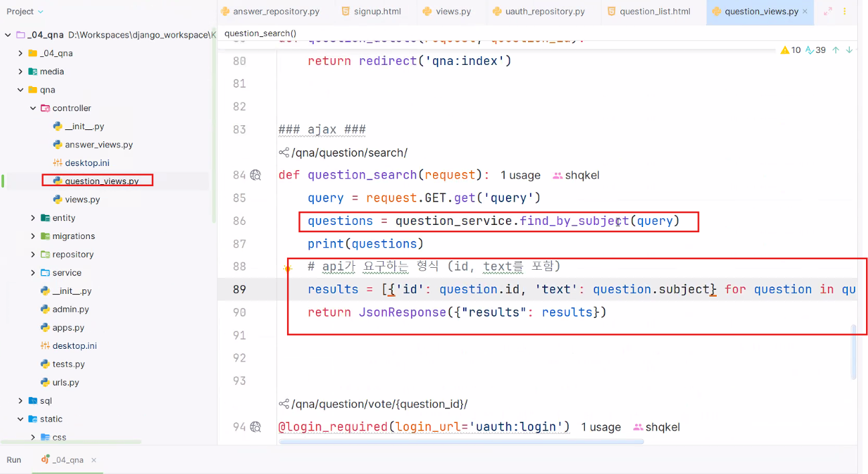Viewport: 868px width, 474px height.
Task: Close the question_views.py tab
Action: point(804,12)
